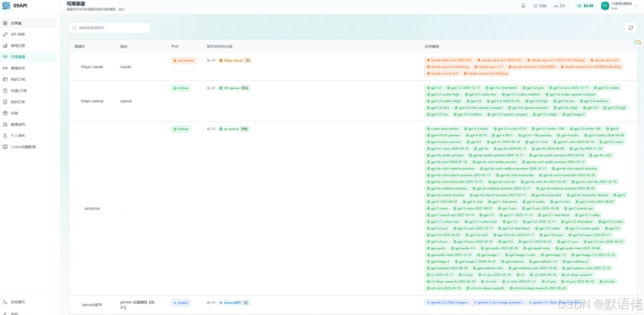Screen dimensions: 644x315
Task: Open the notifications bell
Action: click(523, 6)
